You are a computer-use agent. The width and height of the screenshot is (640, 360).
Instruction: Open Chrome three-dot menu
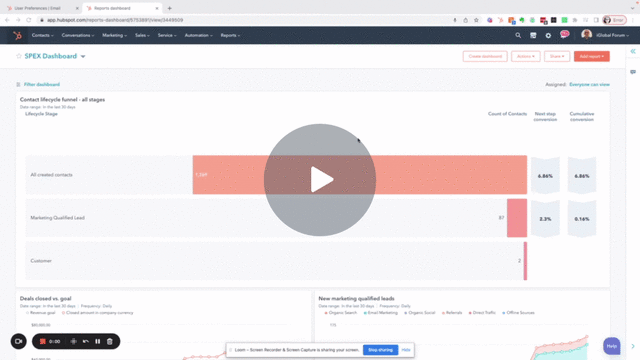(x=633, y=20)
